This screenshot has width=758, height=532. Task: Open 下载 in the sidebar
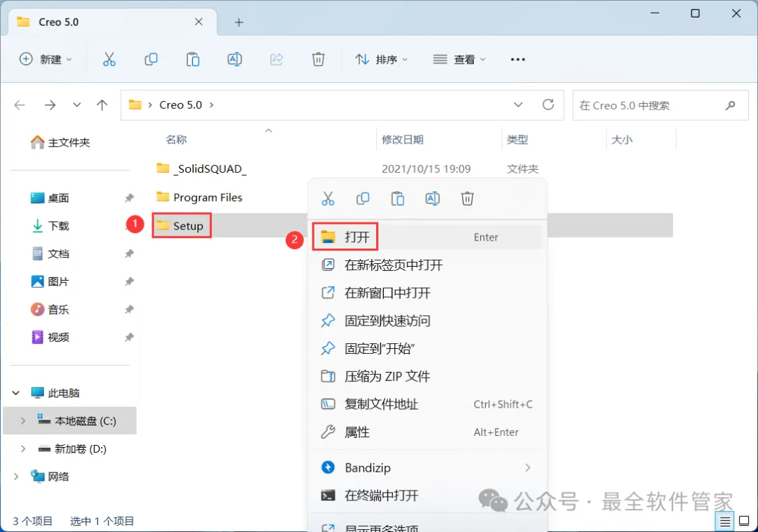51,226
